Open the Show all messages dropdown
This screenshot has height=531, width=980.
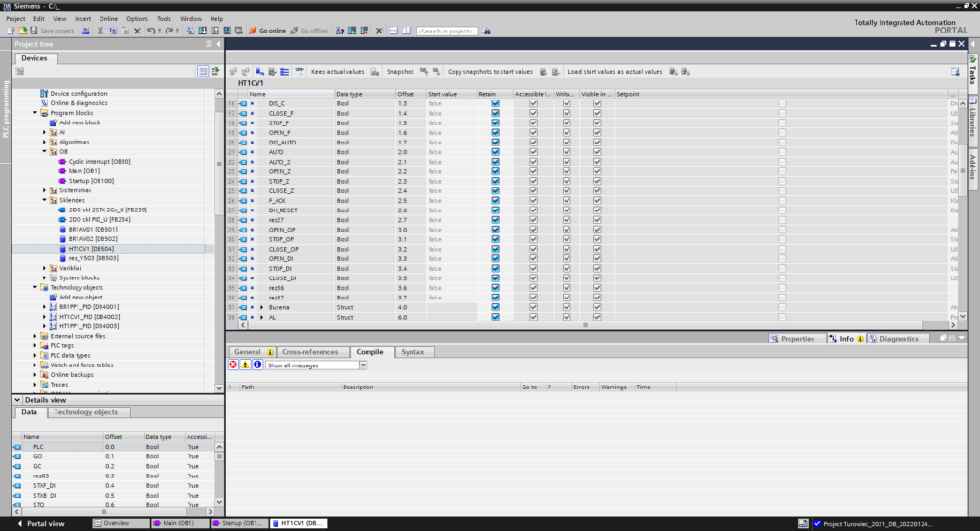pyautogui.click(x=363, y=365)
